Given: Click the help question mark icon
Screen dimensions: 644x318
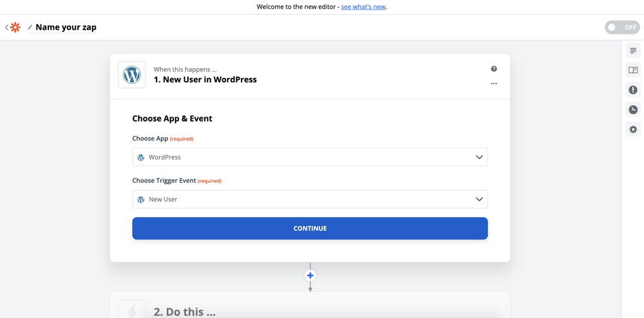Looking at the screenshot, I should tap(494, 69).
